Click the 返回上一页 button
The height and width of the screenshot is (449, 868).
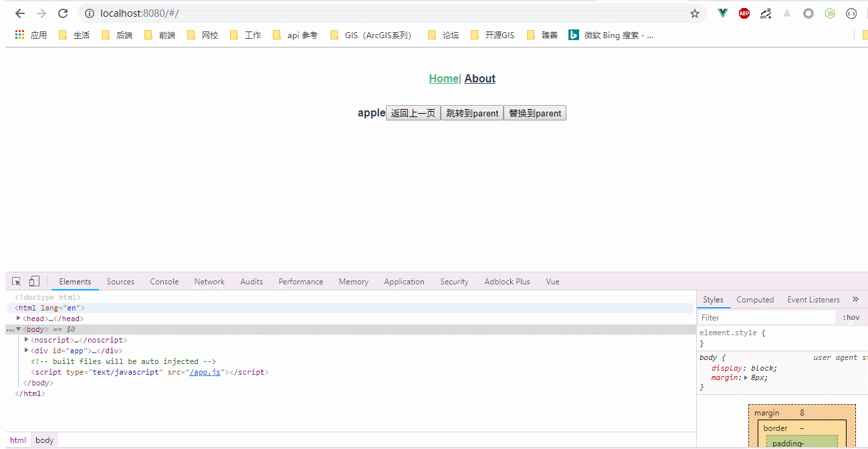(413, 113)
